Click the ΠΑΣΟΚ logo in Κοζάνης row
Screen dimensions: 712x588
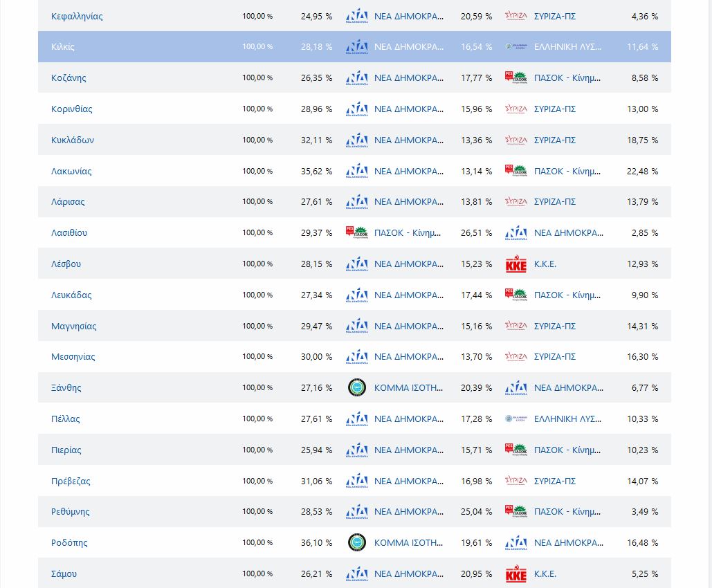pos(515,78)
